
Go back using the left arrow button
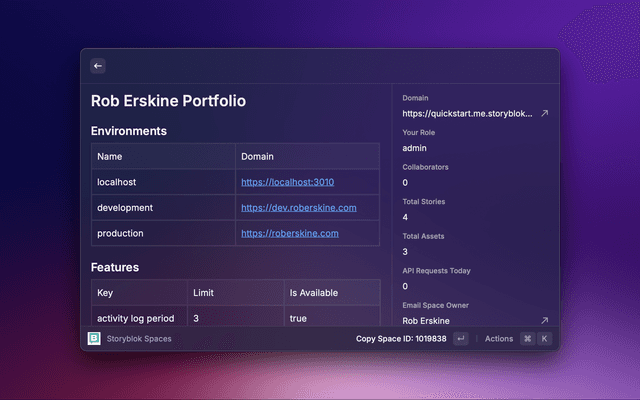point(98,66)
